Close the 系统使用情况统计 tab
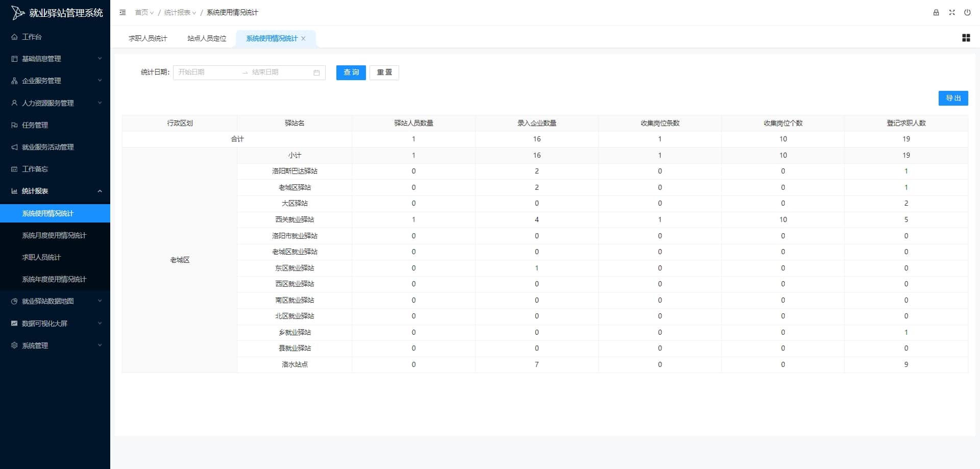980x469 pixels. point(303,38)
